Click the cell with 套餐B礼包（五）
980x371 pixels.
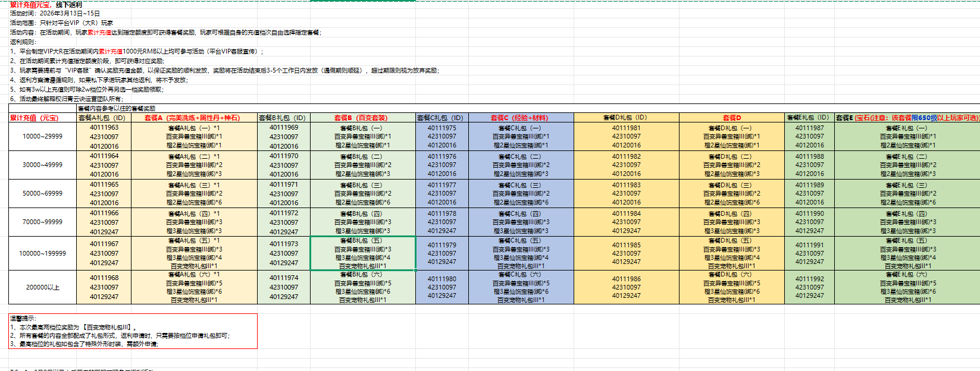[362, 253]
